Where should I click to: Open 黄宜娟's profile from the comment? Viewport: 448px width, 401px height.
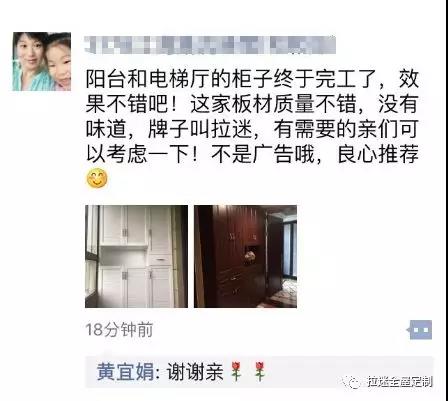126,372
